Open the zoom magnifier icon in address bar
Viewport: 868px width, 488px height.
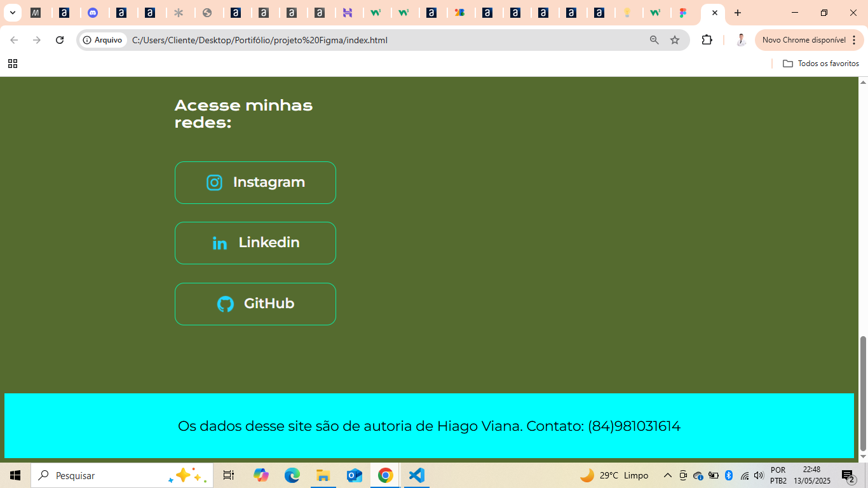tap(654, 40)
